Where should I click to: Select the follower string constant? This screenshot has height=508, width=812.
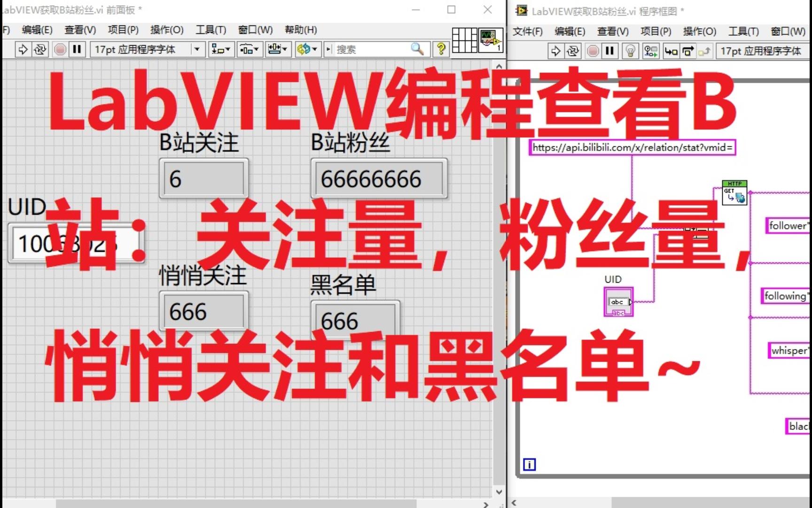(788, 226)
